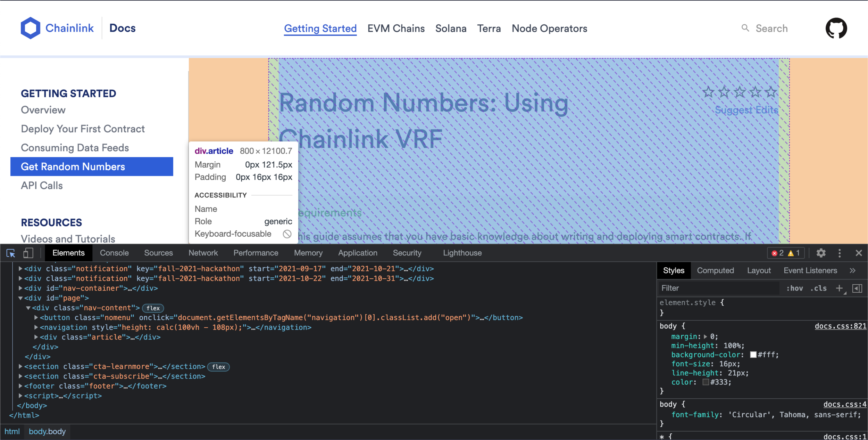Expand the div class article node
Screen dimensions: 868x440
[36, 337]
